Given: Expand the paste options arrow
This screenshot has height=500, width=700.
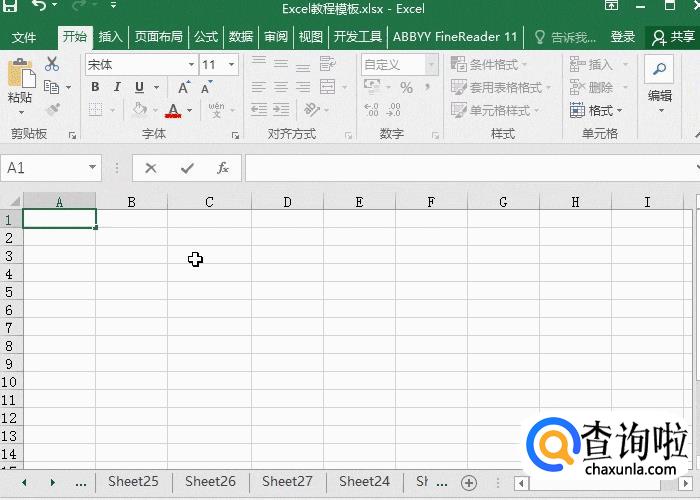Looking at the screenshot, I should [21, 112].
